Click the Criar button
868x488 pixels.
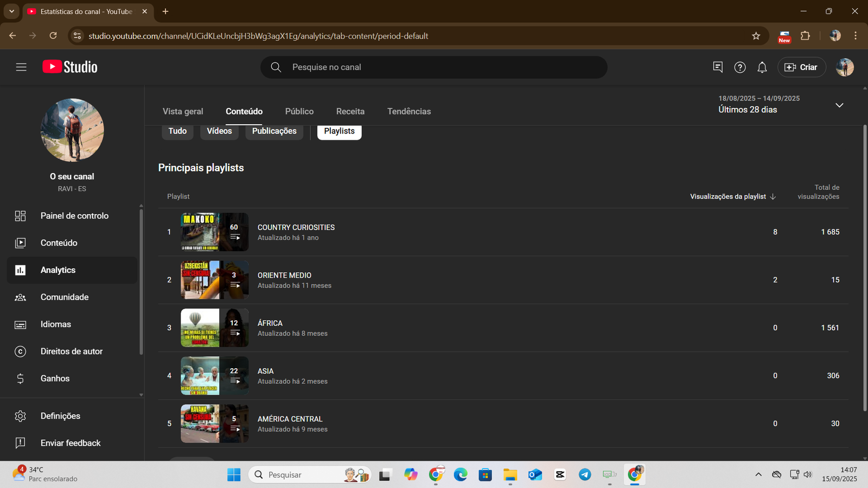[x=801, y=67]
